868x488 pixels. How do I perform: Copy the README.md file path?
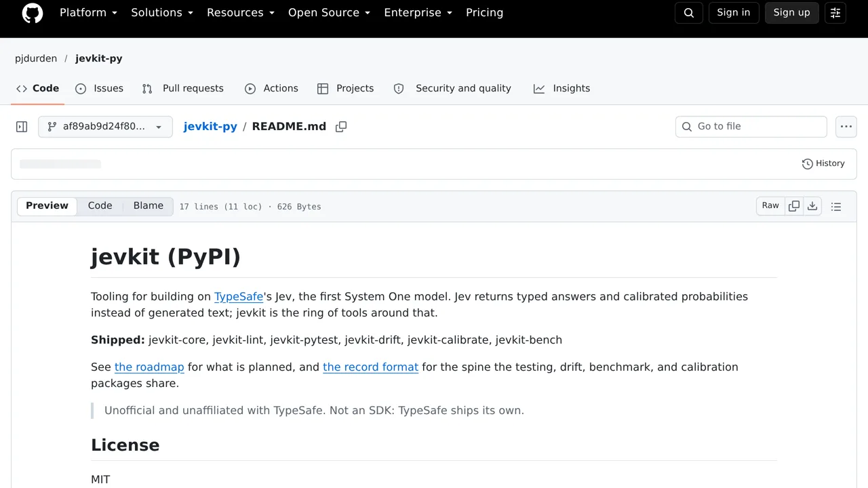point(341,127)
